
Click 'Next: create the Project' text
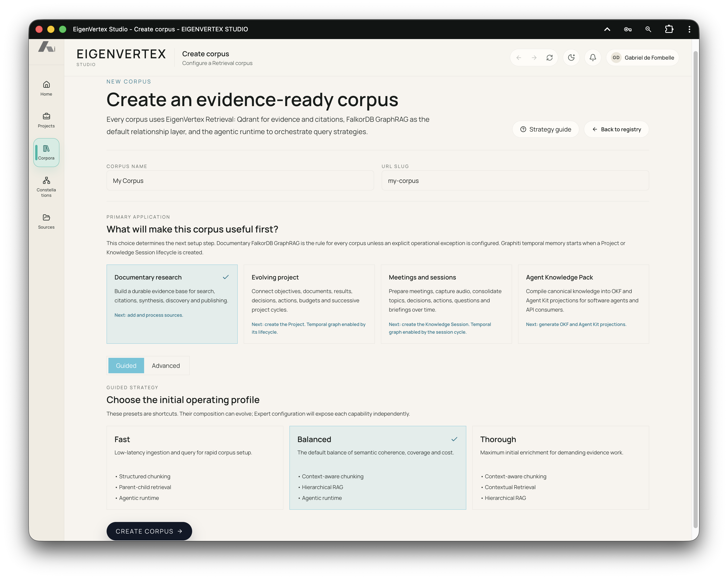tap(278, 324)
